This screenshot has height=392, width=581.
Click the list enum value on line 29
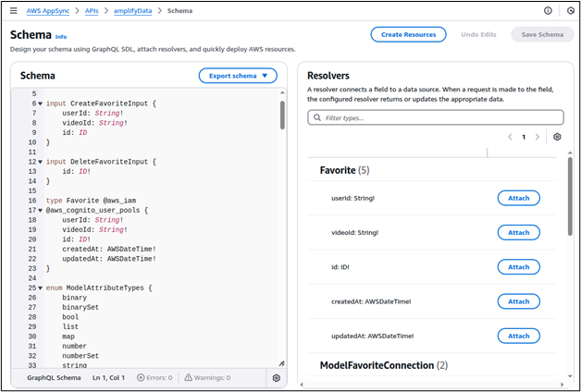70,326
